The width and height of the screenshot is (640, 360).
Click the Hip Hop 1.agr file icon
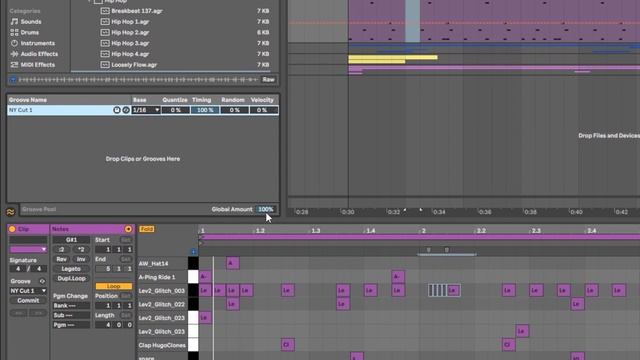(105, 22)
